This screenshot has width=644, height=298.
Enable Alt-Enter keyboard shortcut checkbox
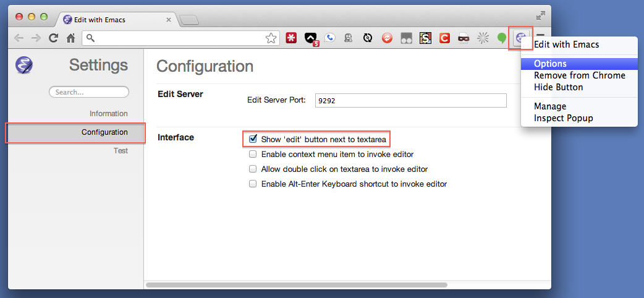pyautogui.click(x=253, y=184)
